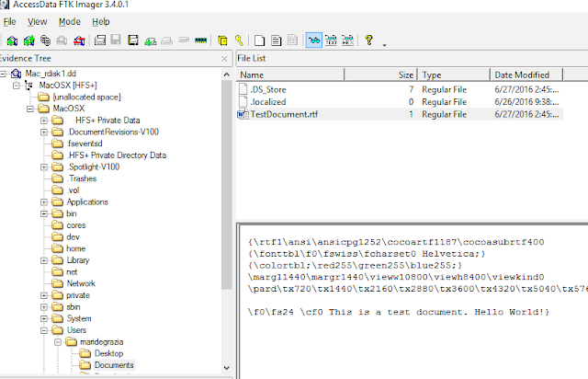
Task: Click the Remove All Evidence Items icon
Action: [x=79, y=40]
